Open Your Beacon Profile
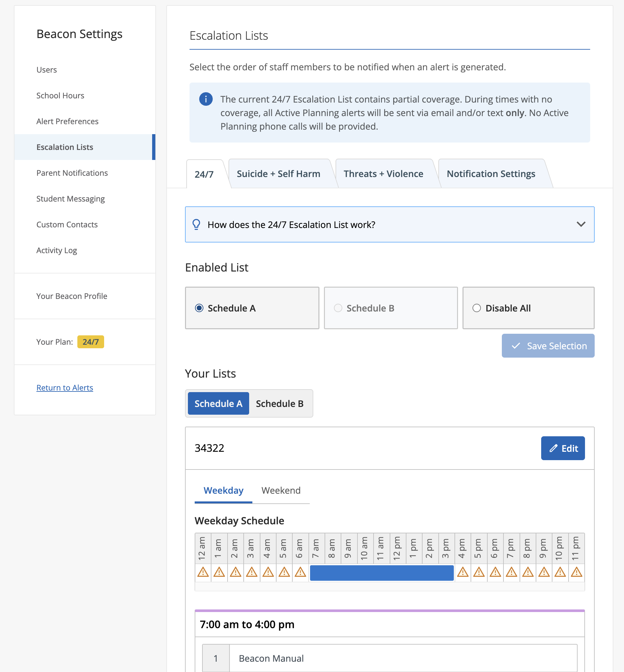This screenshot has height=672, width=624. (x=72, y=296)
